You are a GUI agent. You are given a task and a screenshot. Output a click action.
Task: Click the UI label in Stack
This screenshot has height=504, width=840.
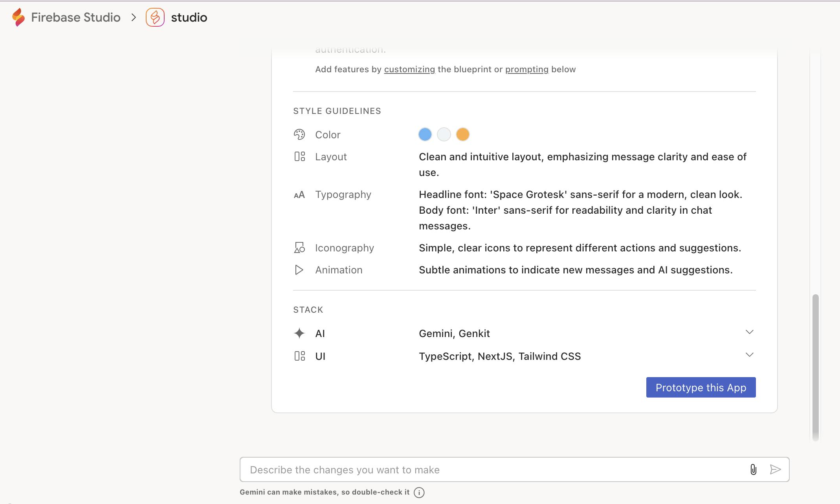point(320,356)
